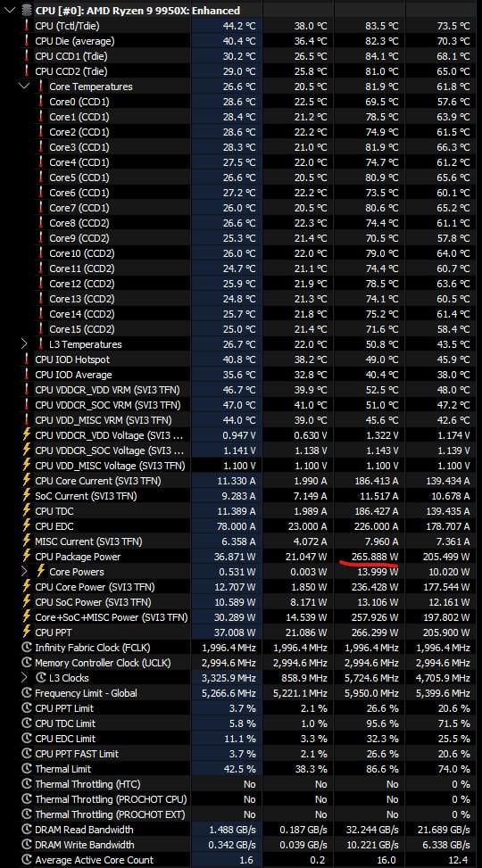Click the thermometer icon beside CPU Die (average)
Image resolution: width=482 pixels, height=868 pixels.
click(26, 41)
